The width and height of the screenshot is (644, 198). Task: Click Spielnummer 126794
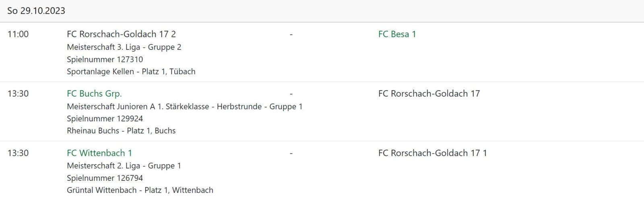coord(105,178)
